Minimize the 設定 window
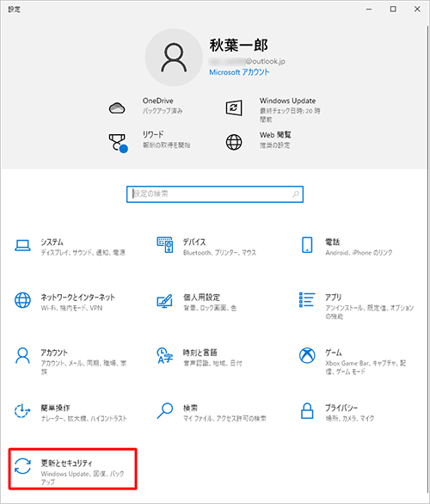 pos(369,9)
